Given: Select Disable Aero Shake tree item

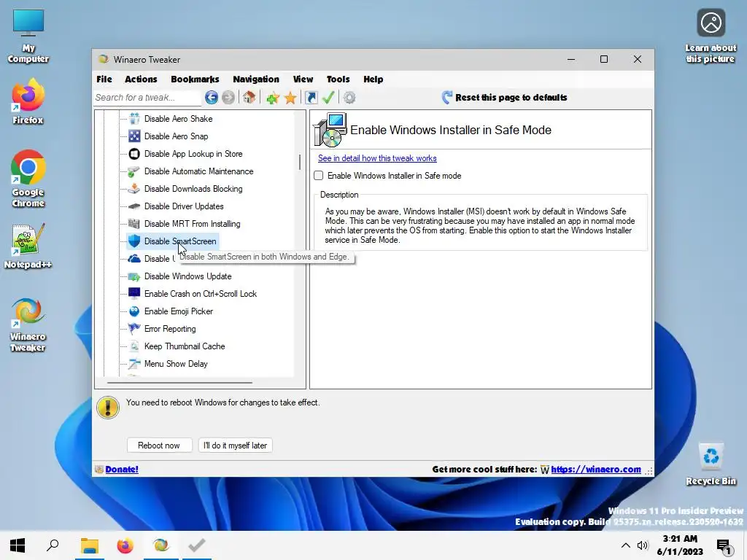Looking at the screenshot, I should (178, 119).
